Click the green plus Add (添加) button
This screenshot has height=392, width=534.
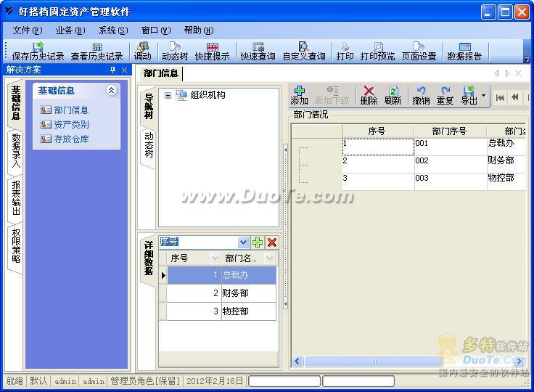299,95
